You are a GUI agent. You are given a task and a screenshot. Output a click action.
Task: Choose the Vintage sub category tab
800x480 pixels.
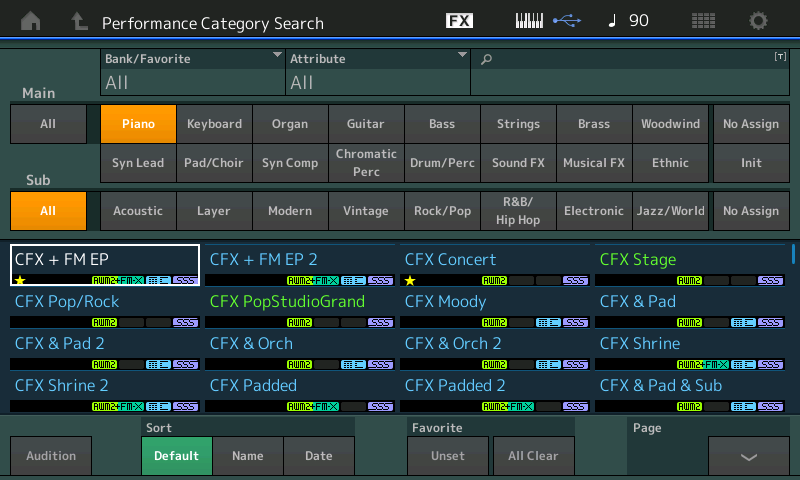[x=366, y=211]
